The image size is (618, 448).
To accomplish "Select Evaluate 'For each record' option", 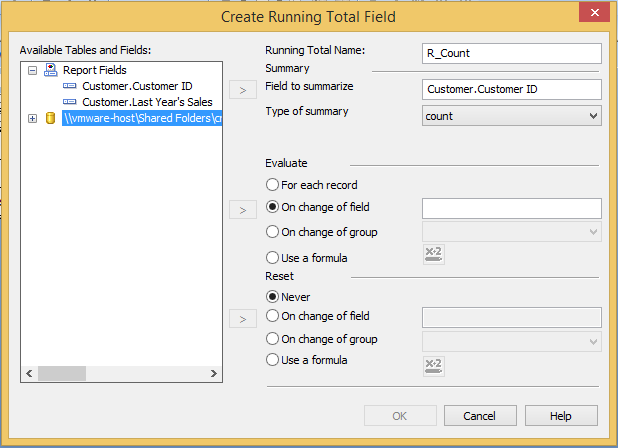I will (272, 185).
